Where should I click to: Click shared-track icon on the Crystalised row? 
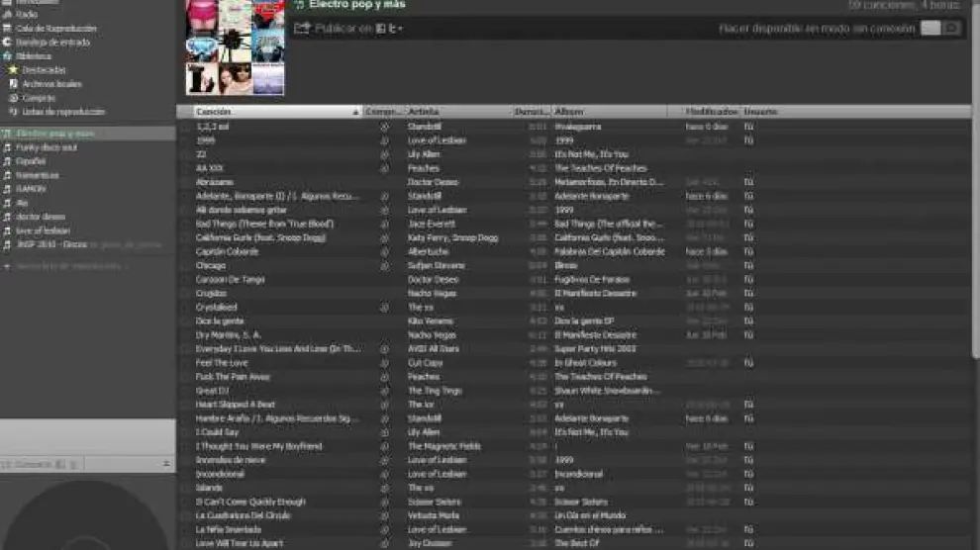[x=384, y=308]
